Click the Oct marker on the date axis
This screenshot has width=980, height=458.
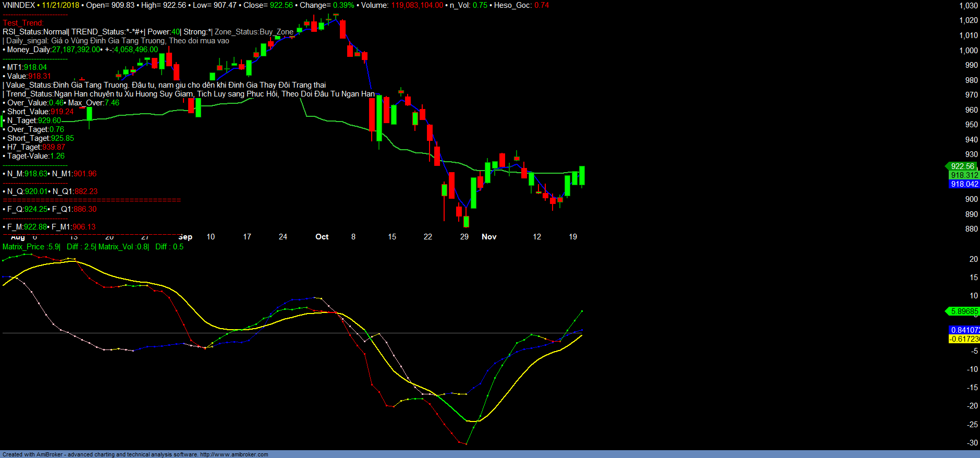[x=322, y=237]
